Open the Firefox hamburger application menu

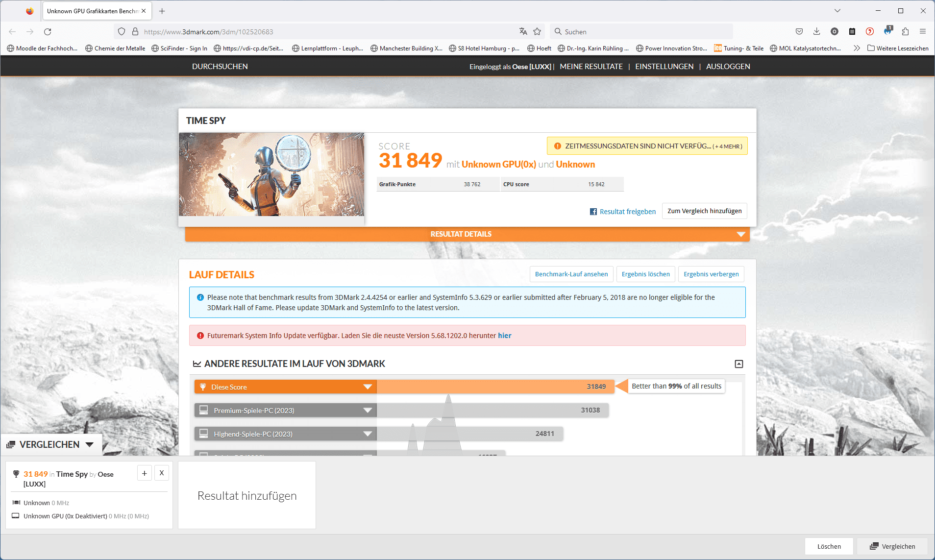point(923,31)
